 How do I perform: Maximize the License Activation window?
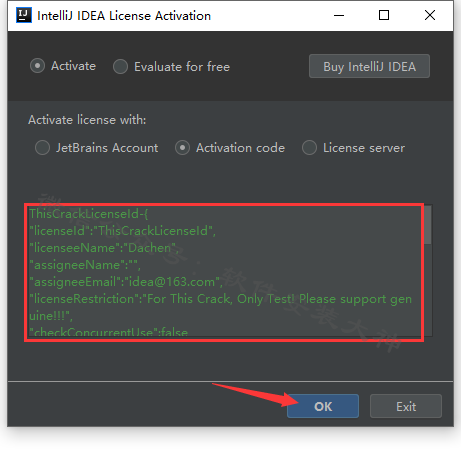(x=384, y=15)
